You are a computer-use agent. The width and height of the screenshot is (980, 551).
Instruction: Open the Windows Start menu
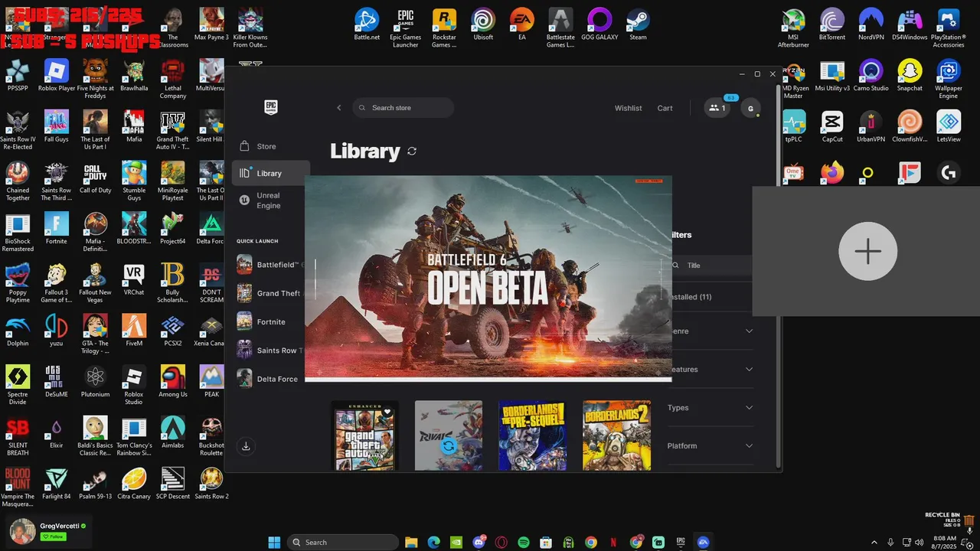(274, 543)
